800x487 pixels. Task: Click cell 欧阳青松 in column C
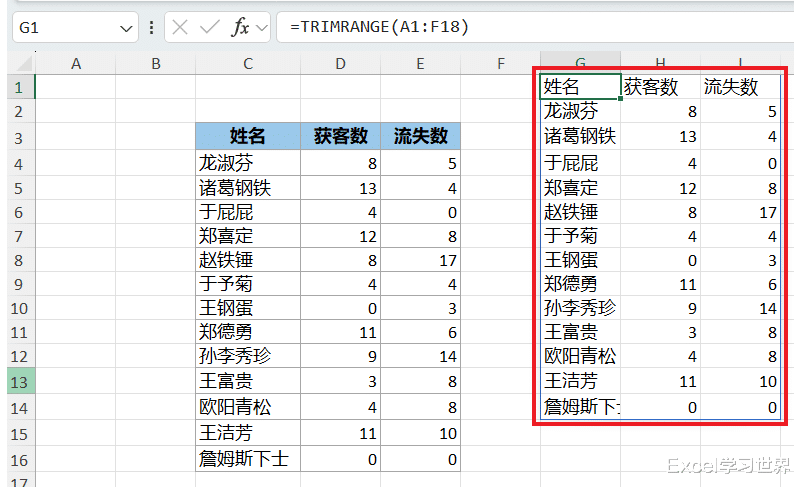pyautogui.click(x=248, y=407)
